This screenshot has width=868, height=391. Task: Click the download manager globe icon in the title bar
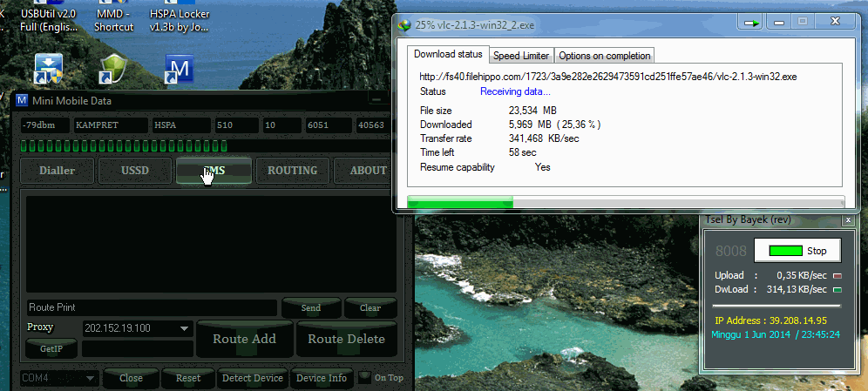[405, 25]
